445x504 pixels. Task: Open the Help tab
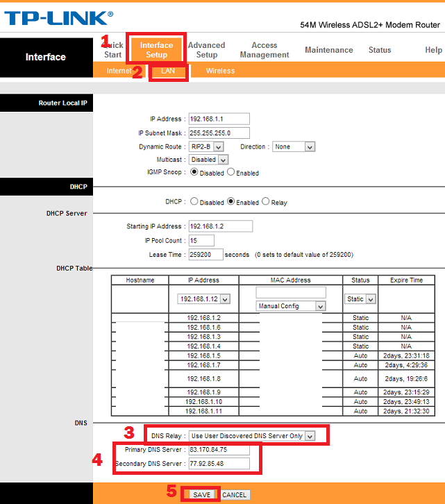[x=433, y=50]
